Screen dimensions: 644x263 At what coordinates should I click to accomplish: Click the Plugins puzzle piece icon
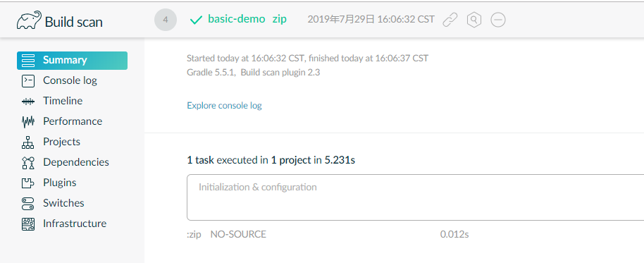coord(28,183)
